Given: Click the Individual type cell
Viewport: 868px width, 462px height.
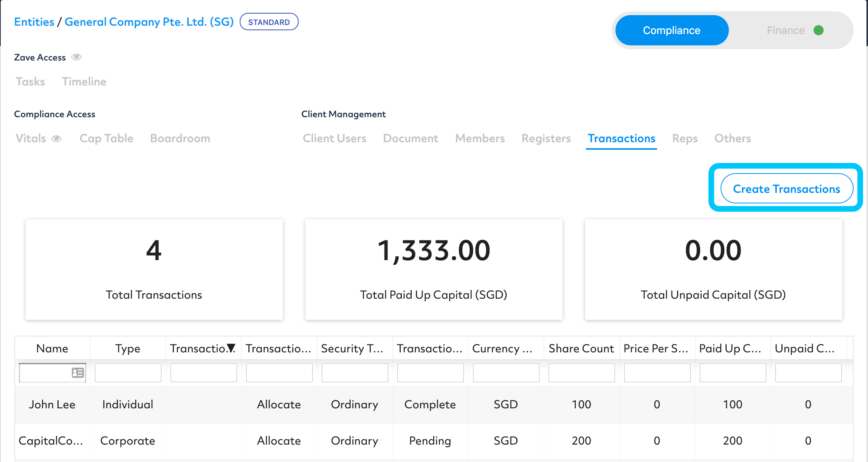Looking at the screenshot, I should tap(128, 405).
